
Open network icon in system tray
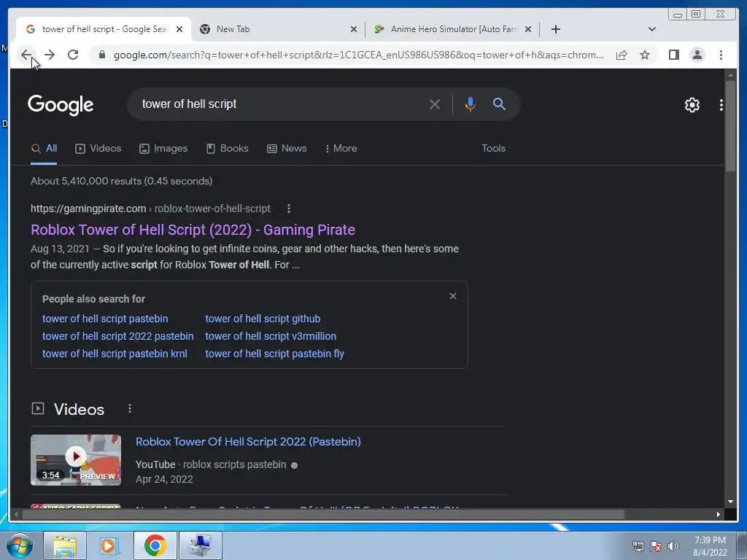coord(638,546)
